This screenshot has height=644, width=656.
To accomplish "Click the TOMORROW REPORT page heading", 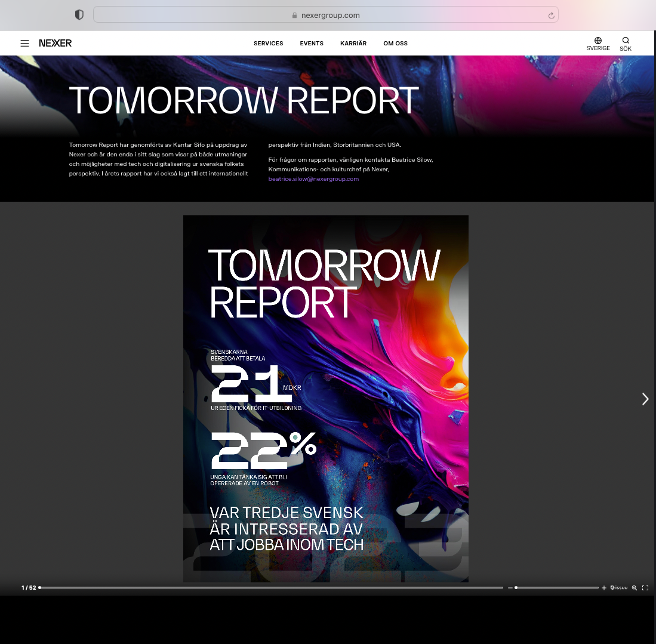I will (x=244, y=101).
